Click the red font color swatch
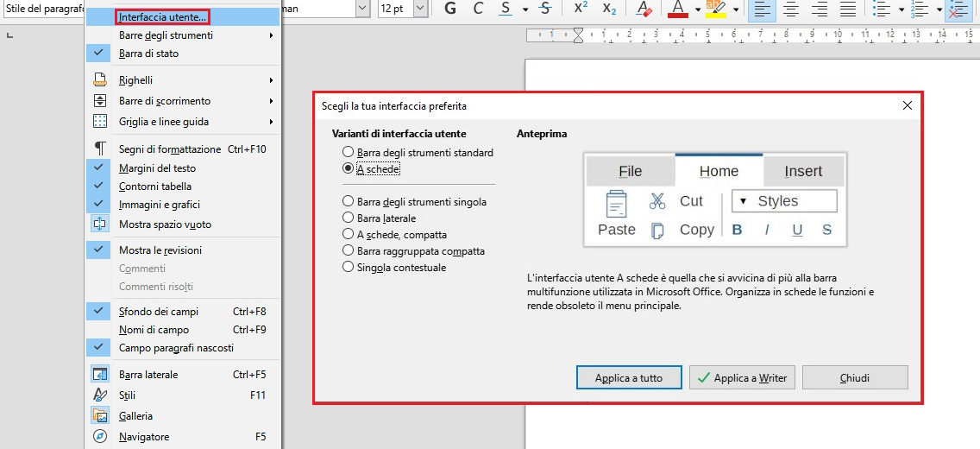Screen dimensions: 980x449 [x=678, y=9]
